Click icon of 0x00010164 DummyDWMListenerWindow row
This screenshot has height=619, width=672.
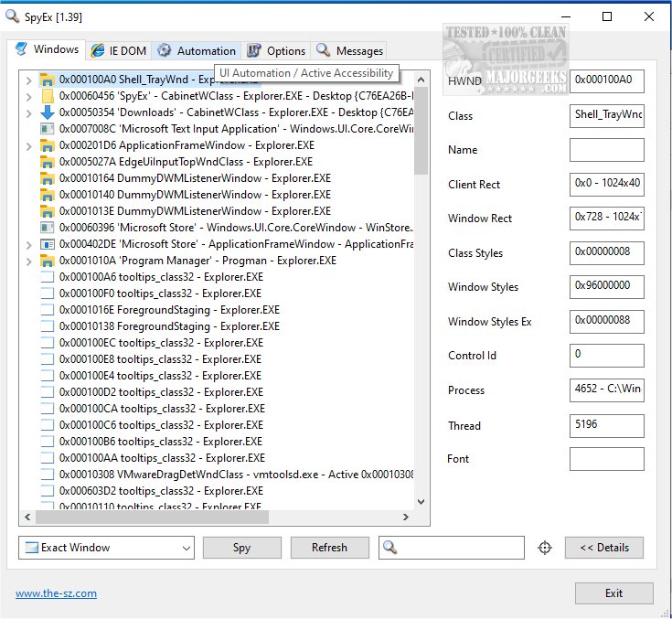coord(47,178)
